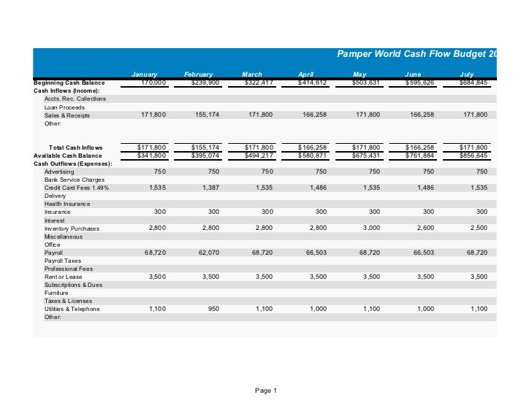This screenshot has height=411, width=532.
Task: Select the title 'Pamper World Cash Flow Budget'
Action: [x=411, y=54]
